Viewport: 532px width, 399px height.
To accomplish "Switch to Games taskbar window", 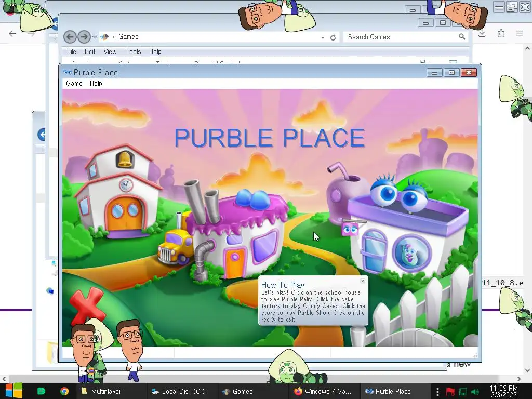I will 252,391.
